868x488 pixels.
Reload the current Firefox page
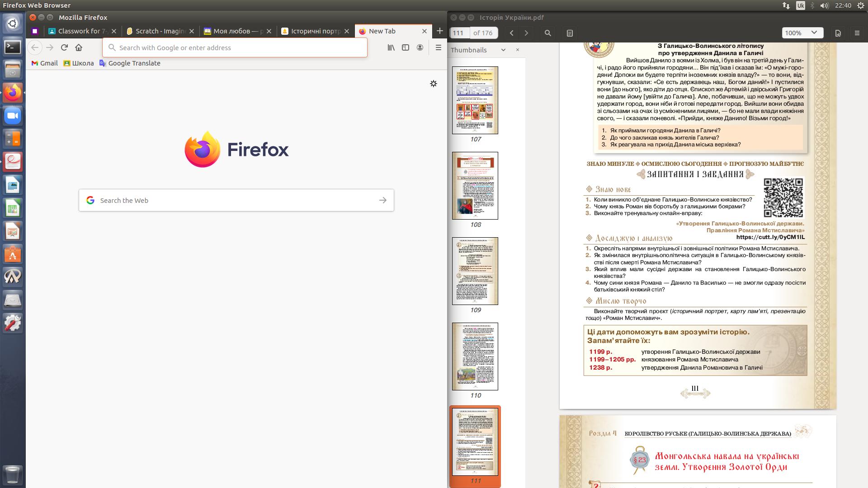click(64, 47)
